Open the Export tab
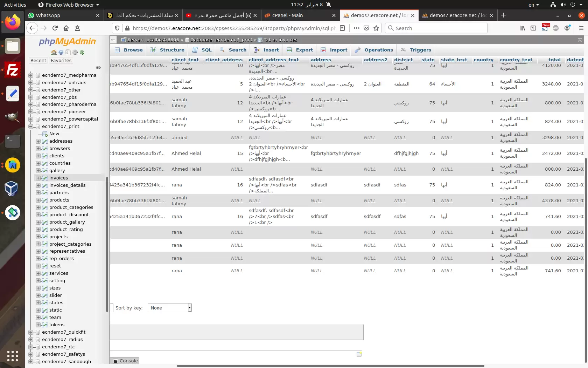588x368 pixels. [300, 50]
